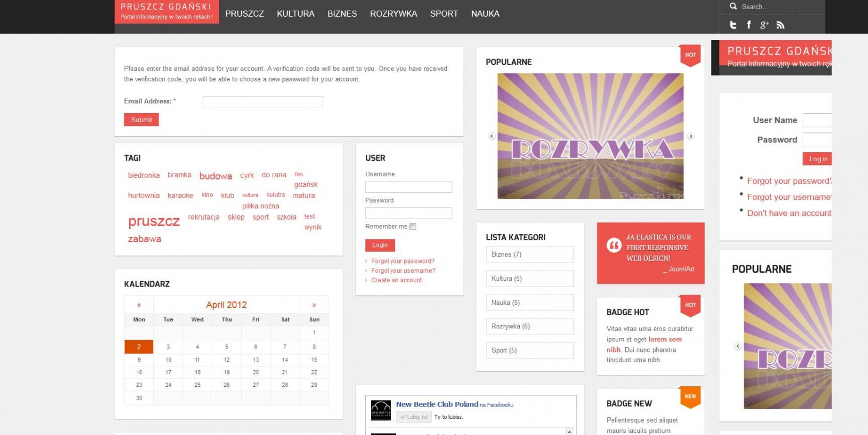Toggle the Remember me checkbox

[x=413, y=227]
